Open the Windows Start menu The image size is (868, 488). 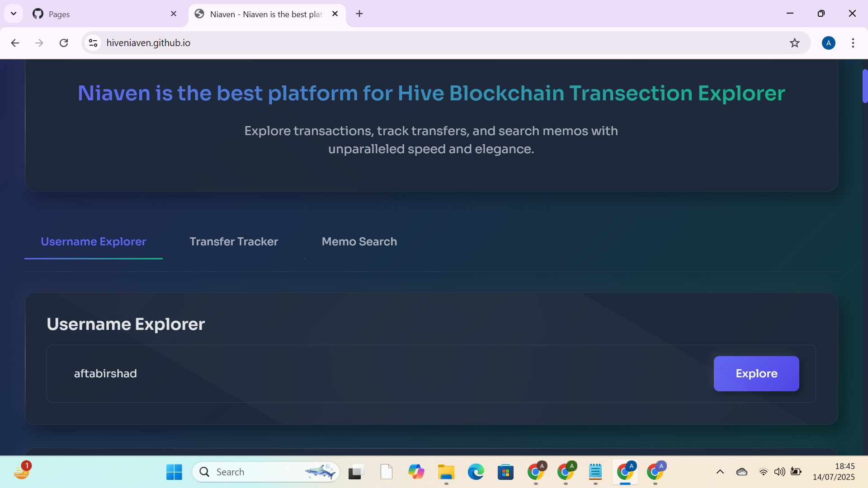click(x=174, y=472)
